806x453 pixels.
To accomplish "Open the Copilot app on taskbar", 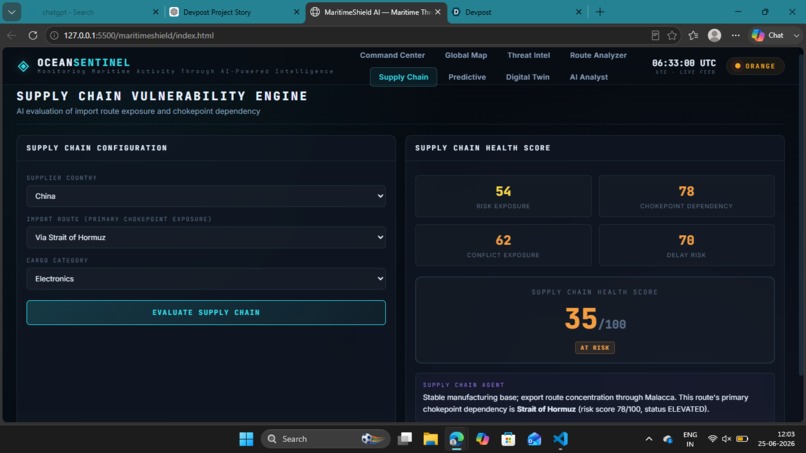I will pyautogui.click(x=482, y=439).
